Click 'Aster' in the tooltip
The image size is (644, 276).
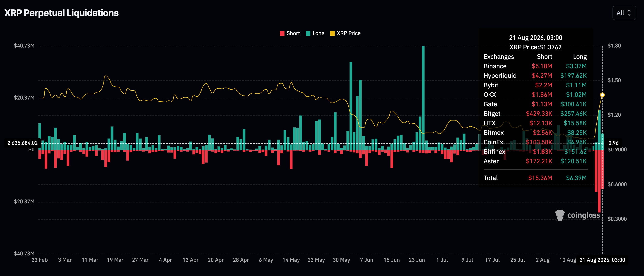point(491,161)
